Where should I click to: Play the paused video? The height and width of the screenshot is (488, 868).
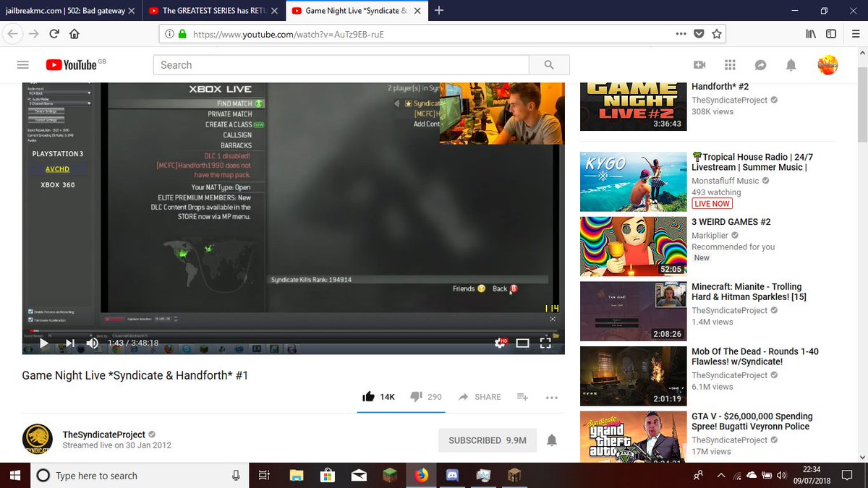click(43, 343)
